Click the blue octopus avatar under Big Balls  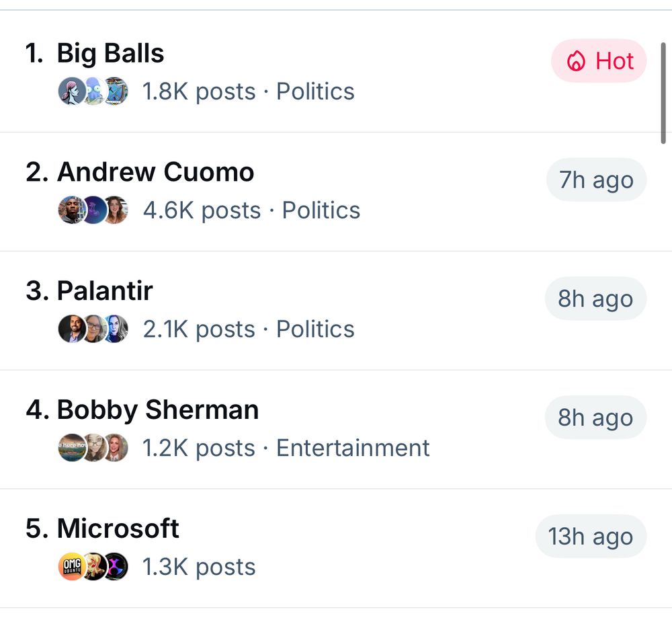point(94,91)
